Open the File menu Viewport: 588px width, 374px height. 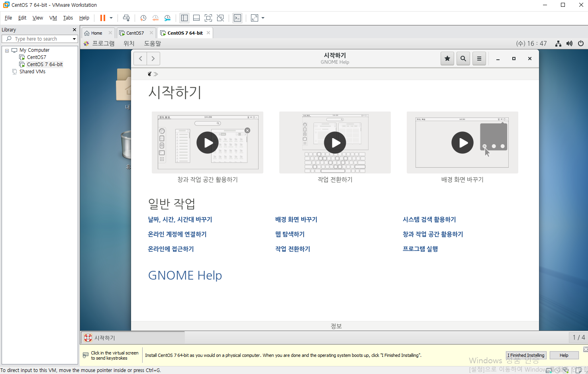8,18
